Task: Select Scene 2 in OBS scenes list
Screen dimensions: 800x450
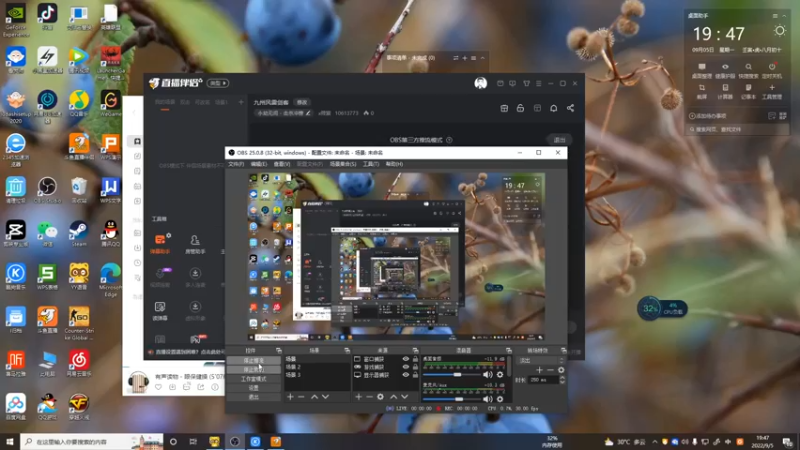Action: pyautogui.click(x=317, y=367)
